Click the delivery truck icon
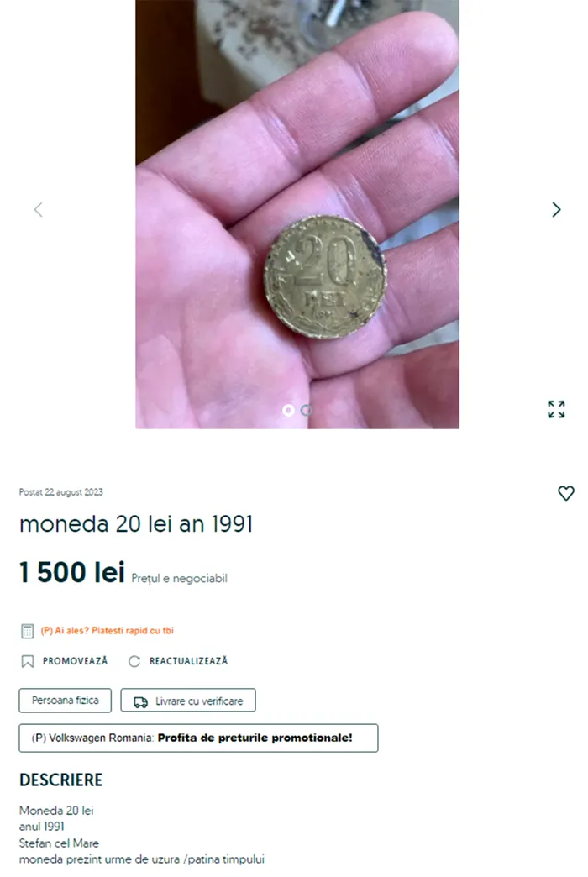 (x=140, y=702)
